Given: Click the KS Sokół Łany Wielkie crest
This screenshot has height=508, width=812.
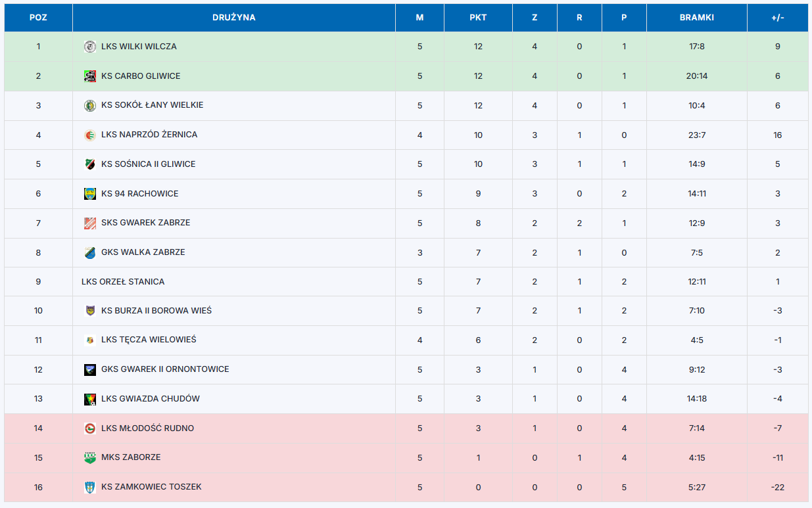Looking at the screenshot, I should coord(90,105).
